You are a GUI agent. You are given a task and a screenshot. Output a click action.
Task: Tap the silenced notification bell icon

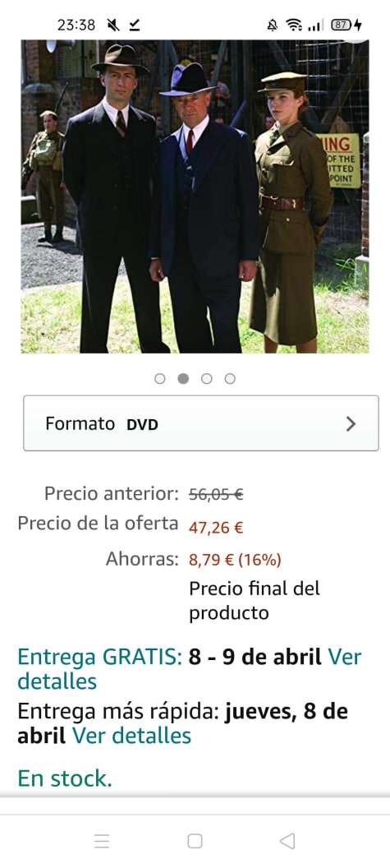click(272, 25)
